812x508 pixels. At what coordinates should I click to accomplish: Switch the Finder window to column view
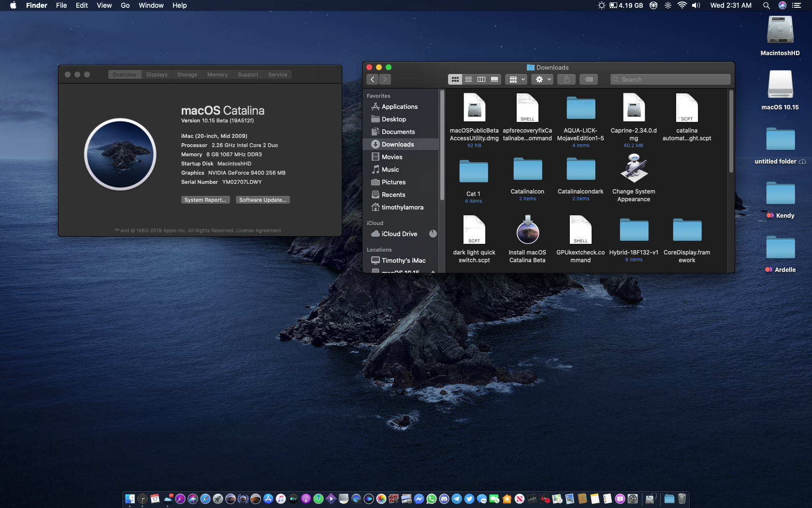click(481, 79)
